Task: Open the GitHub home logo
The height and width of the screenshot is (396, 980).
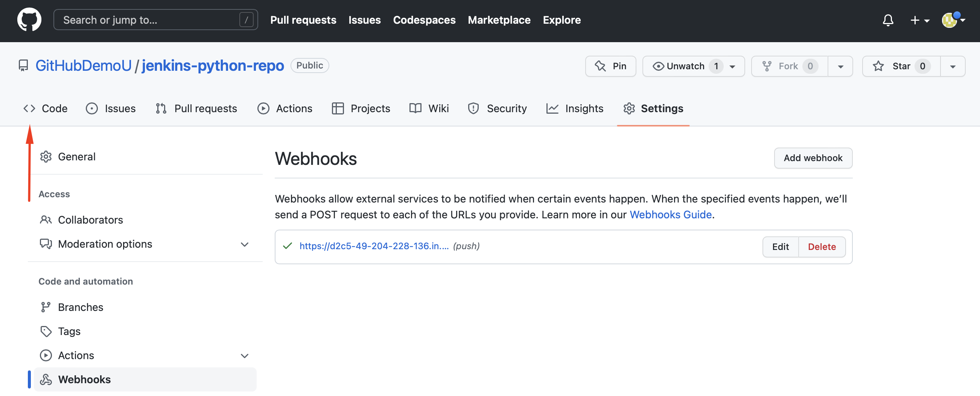Action: [29, 20]
